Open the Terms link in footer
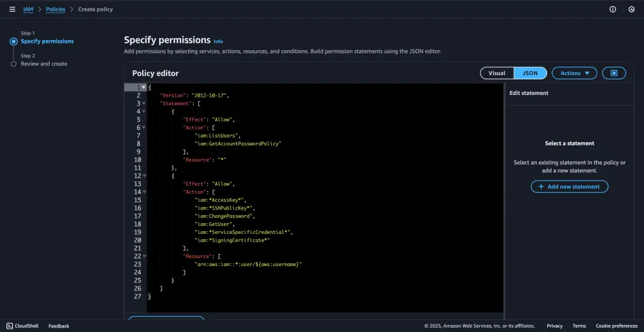Screen dimensions: 644x332 click(579, 326)
